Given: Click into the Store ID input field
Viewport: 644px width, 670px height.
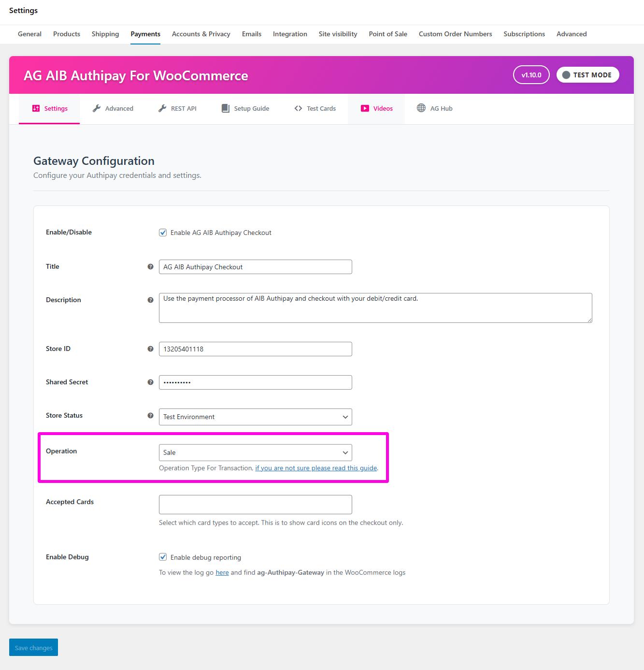Looking at the screenshot, I should (x=255, y=349).
